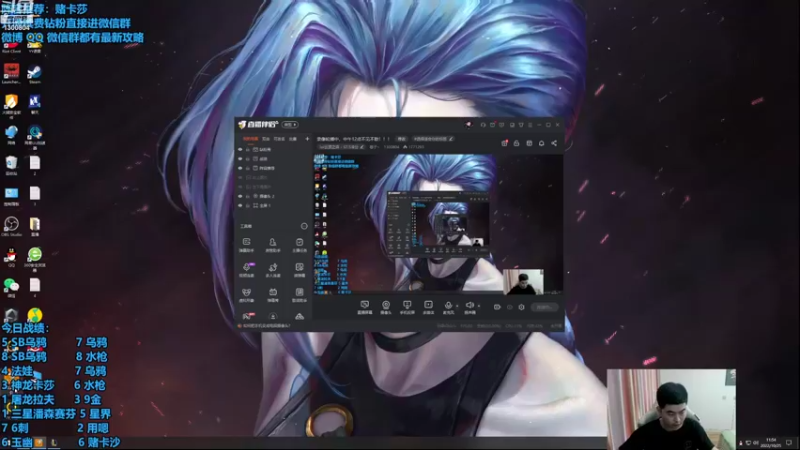Click the toolbox circular icon beside 工具箱
The height and width of the screenshot is (450, 800).
pyautogui.click(x=304, y=226)
